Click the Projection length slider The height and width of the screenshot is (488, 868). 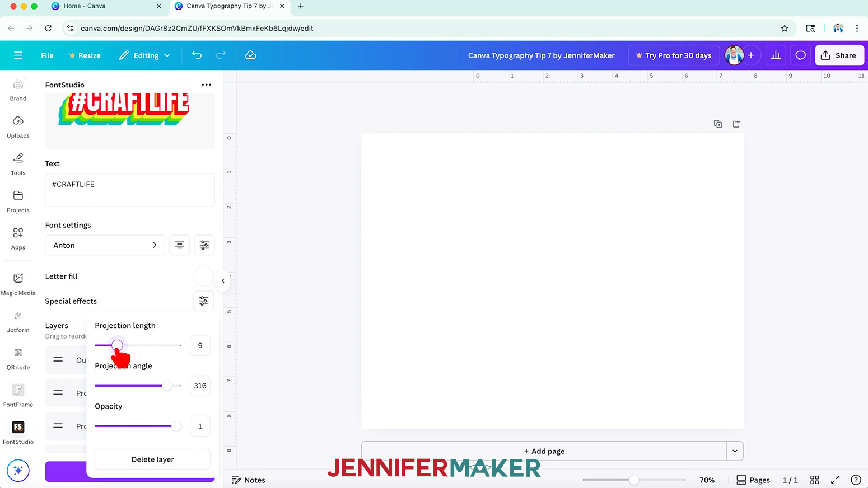138,345
